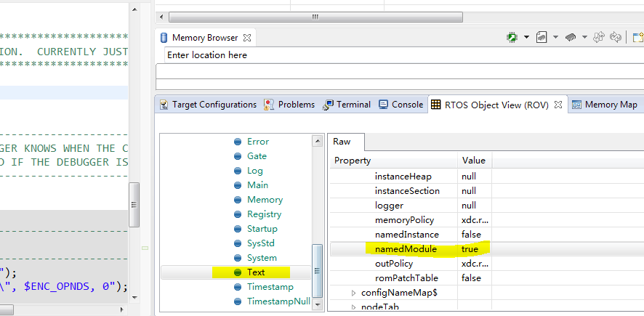Switch to the Target Configurations tab
The width and height of the screenshot is (644, 316).
(x=208, y=105)
